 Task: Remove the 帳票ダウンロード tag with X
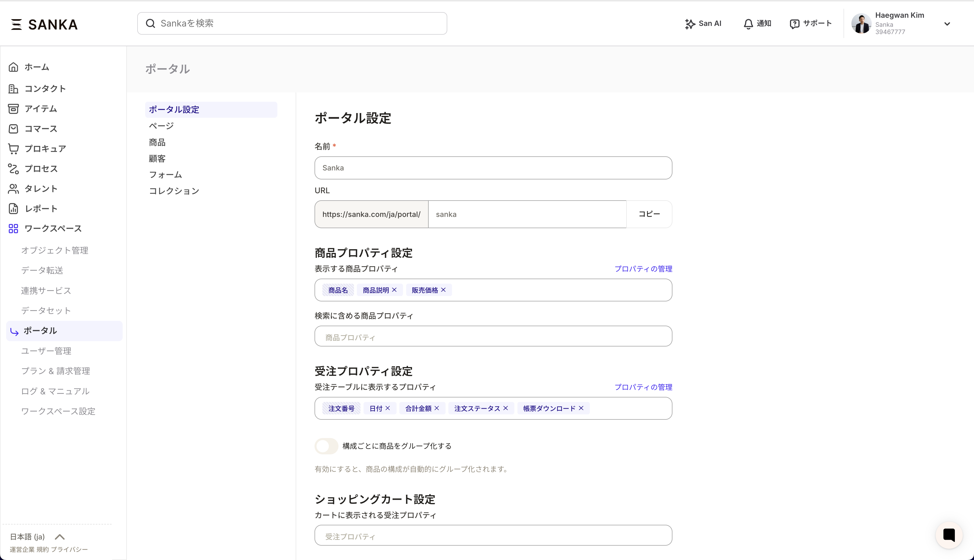click(x=581, y=408)
